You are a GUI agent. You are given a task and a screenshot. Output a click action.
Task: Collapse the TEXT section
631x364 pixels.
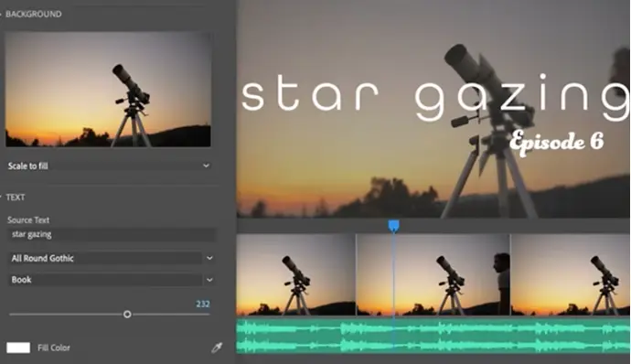tap(14, 198)
